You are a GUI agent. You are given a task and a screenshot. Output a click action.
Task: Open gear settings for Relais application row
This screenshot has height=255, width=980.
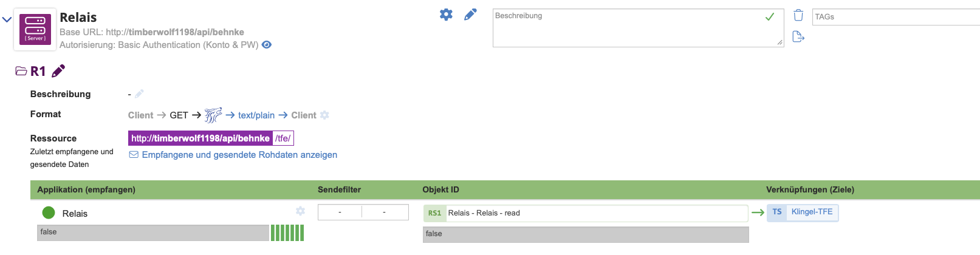(300, 211)
